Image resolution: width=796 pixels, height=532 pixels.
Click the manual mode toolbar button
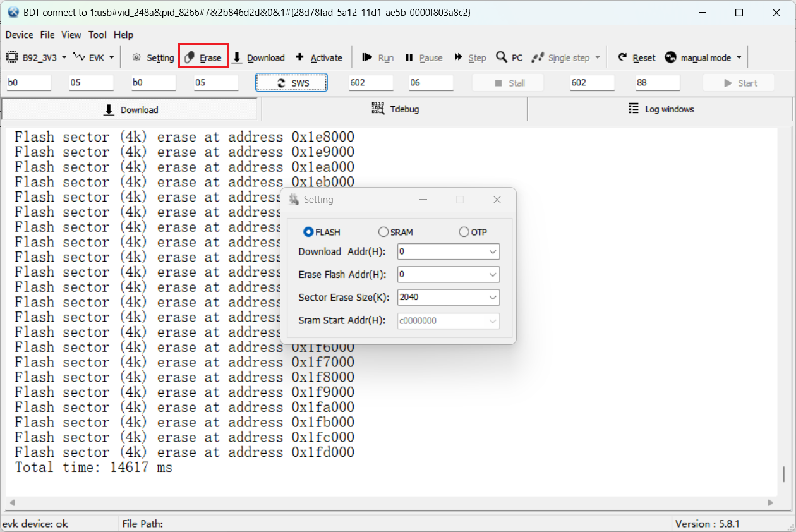[x=699, y=57]
